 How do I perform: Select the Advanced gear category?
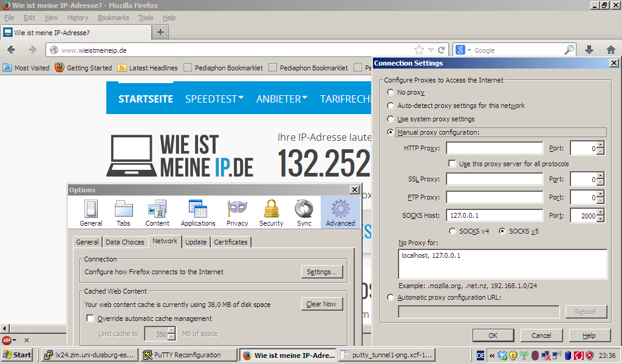click(x=340, y=213)
